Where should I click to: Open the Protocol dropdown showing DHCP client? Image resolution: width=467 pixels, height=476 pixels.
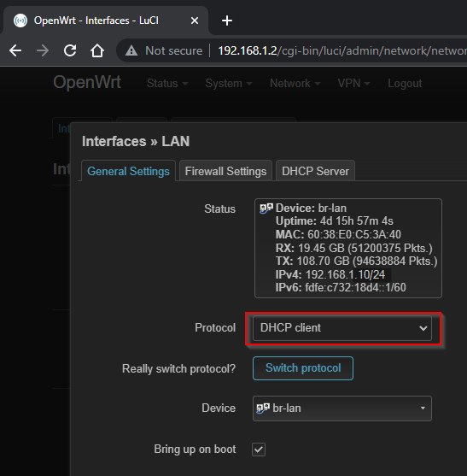coord(342,328)
